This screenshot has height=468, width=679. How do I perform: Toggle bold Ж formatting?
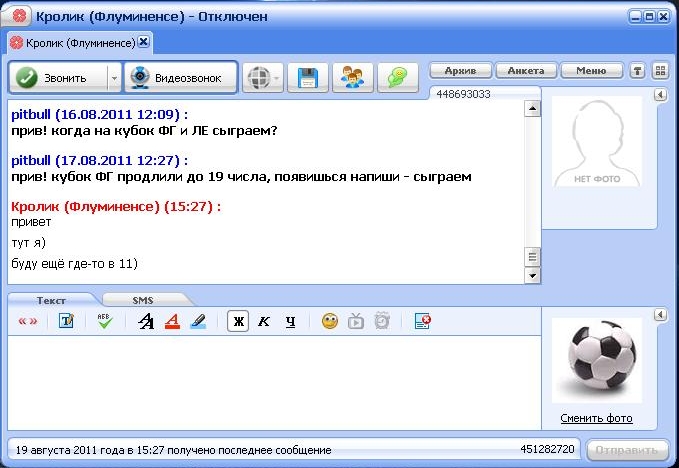238,321
